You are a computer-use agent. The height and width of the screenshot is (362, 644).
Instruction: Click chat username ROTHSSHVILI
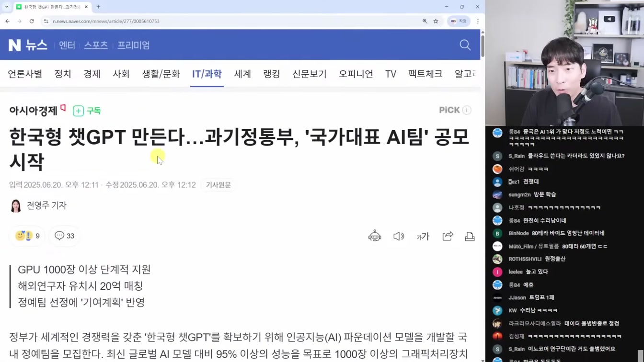pyautogui.click(x=525, y=259)
